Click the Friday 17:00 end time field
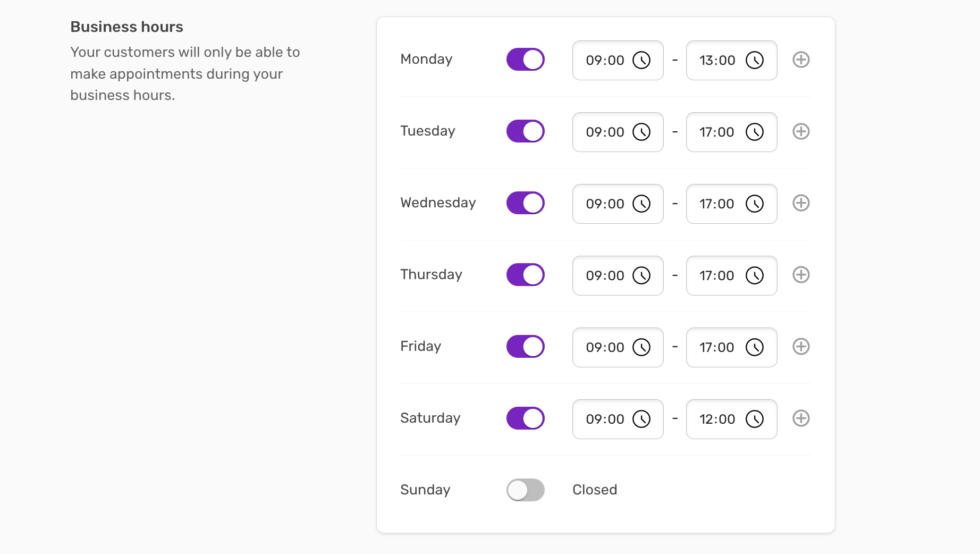980x554 pixels. [x=732, y=348]
